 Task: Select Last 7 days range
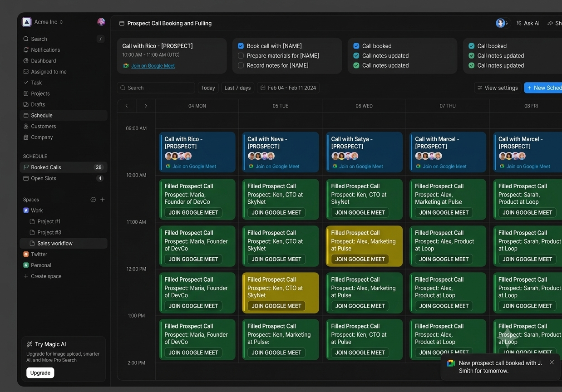tap(237, 88)
